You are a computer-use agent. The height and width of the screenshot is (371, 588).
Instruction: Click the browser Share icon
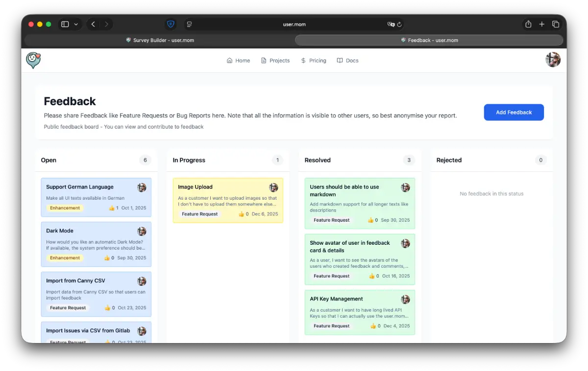click(x=528, y=24)
